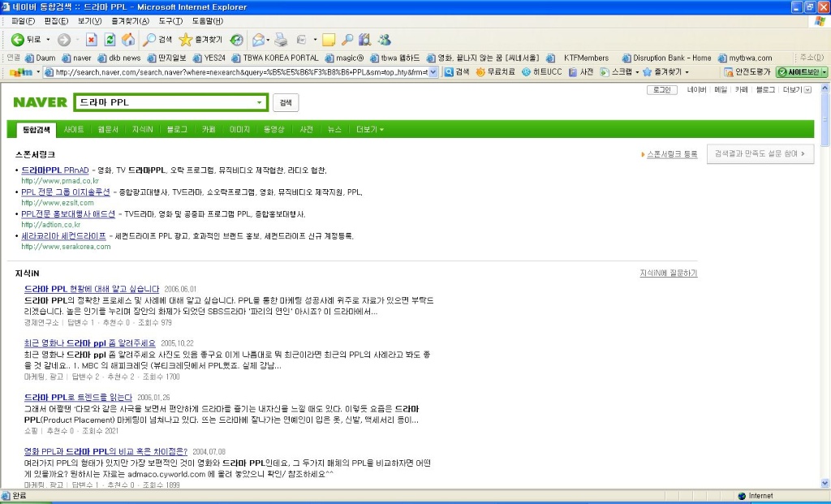The image size is (831, 504).
Task: Click the NAVER logo
Action: click(x=41, y=102)
